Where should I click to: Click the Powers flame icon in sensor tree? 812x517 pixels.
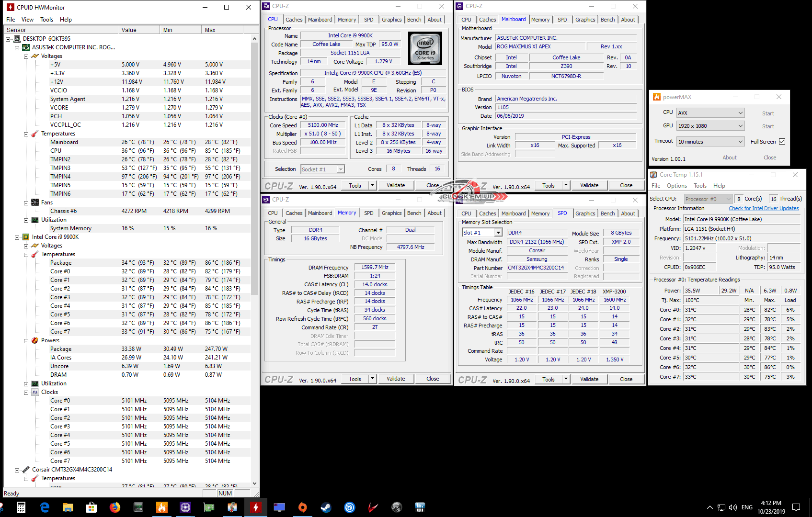(x=35, y=340)
